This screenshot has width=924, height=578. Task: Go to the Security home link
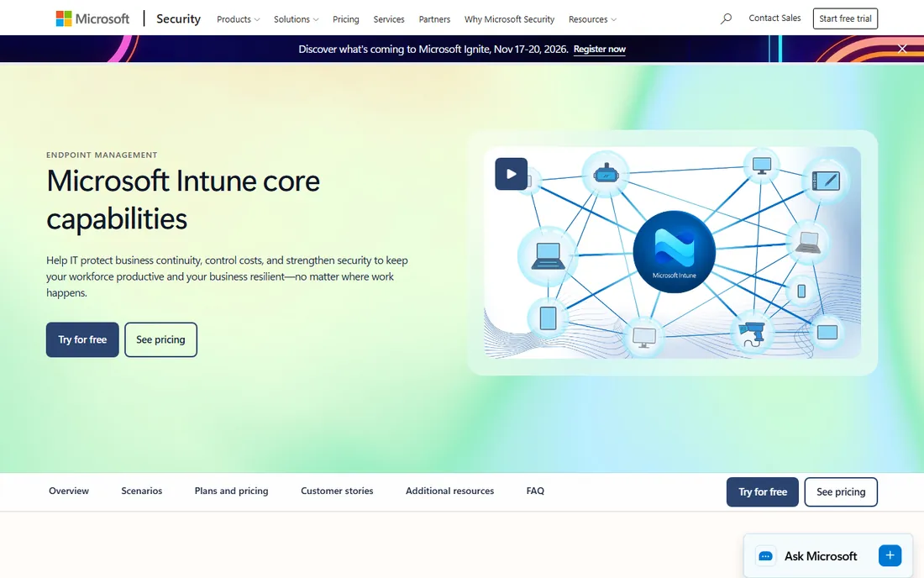[x=179, y=18]
